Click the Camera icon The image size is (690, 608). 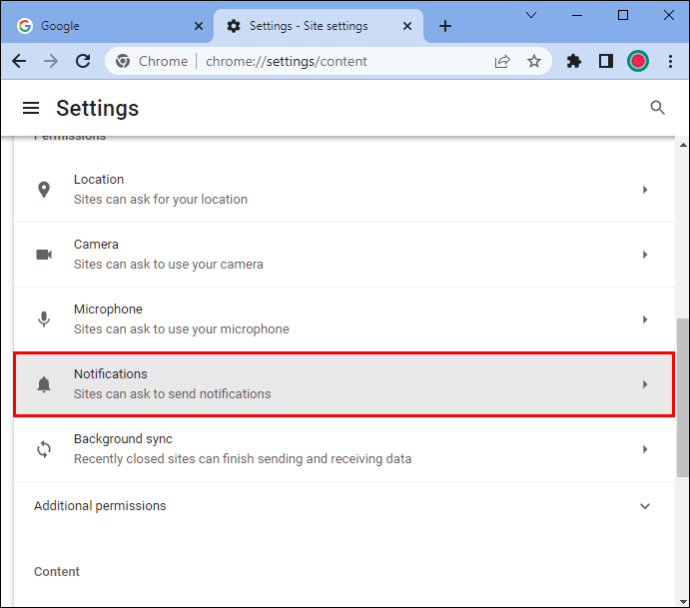pos(44,254)
